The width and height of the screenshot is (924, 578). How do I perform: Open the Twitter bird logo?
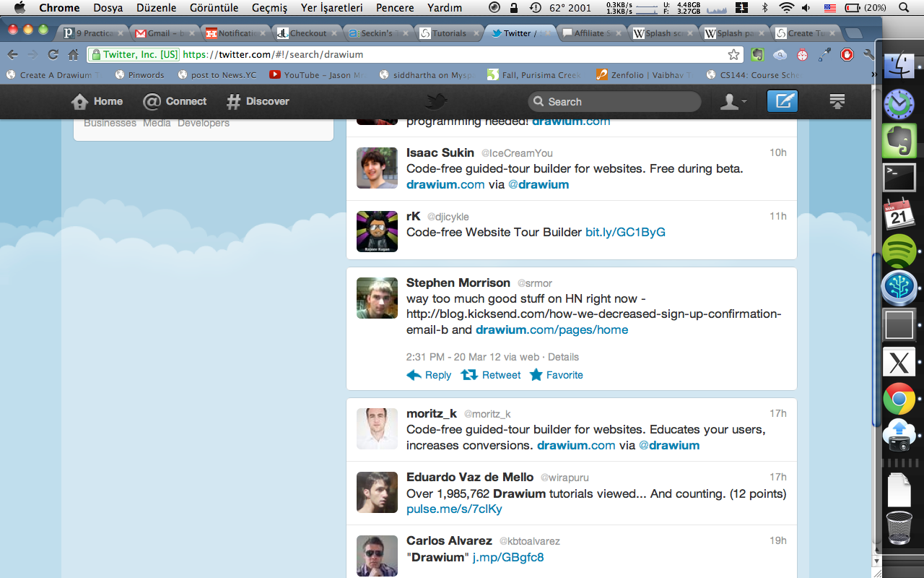tap(436, 102)
